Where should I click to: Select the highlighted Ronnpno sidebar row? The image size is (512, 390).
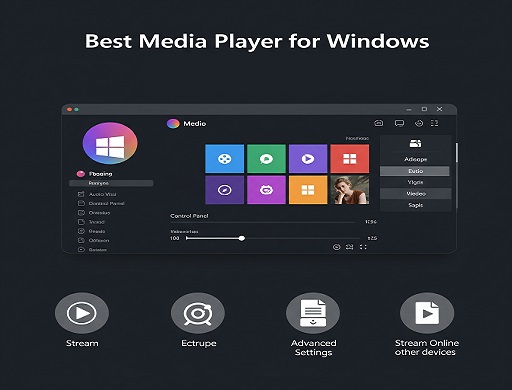click(111, 183)
